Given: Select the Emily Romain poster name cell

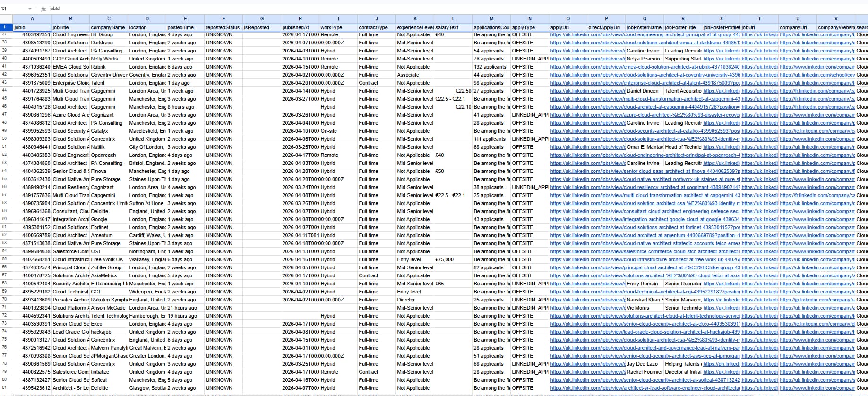Looking at the screenshot, I should [x=645, y=284].
